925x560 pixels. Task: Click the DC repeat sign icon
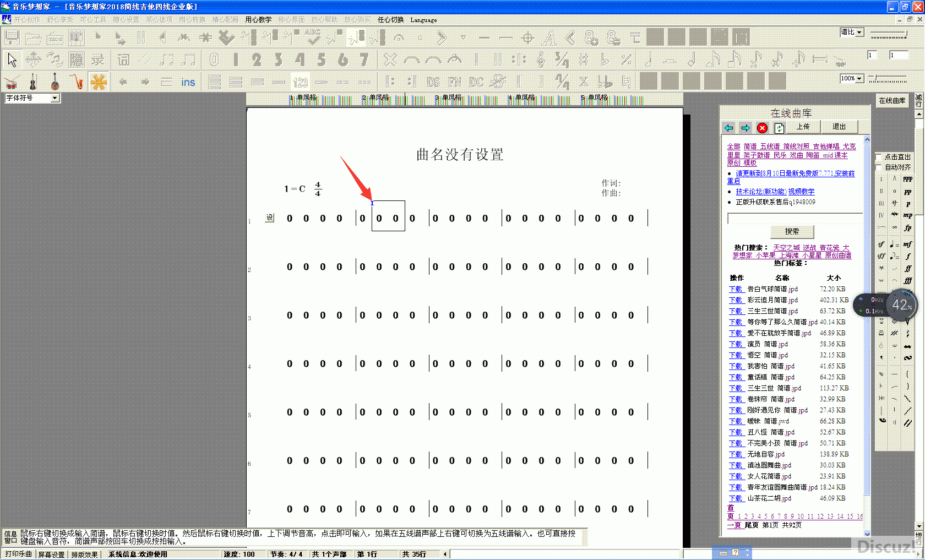(x=476, y=82)
